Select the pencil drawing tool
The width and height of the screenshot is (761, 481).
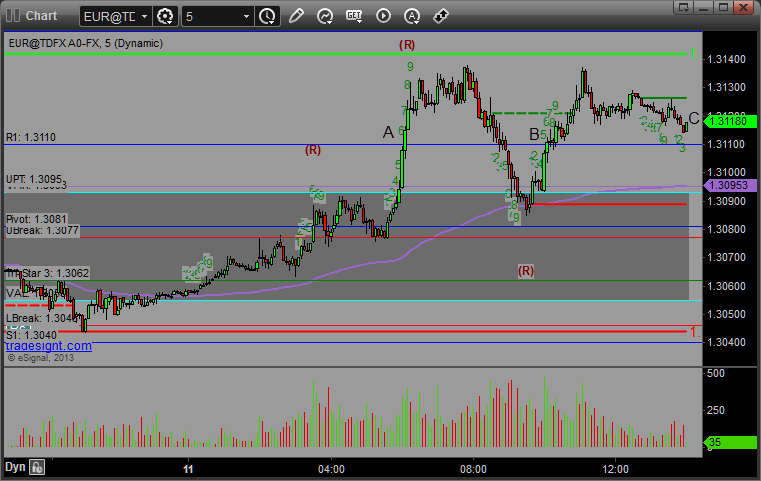[x=296, y=16]
